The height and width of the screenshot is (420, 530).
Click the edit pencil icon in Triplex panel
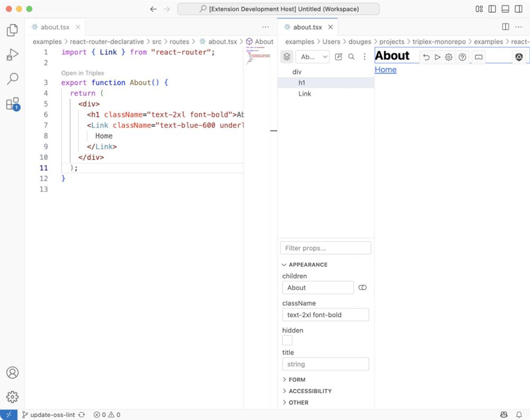click(x=338, y=57)
